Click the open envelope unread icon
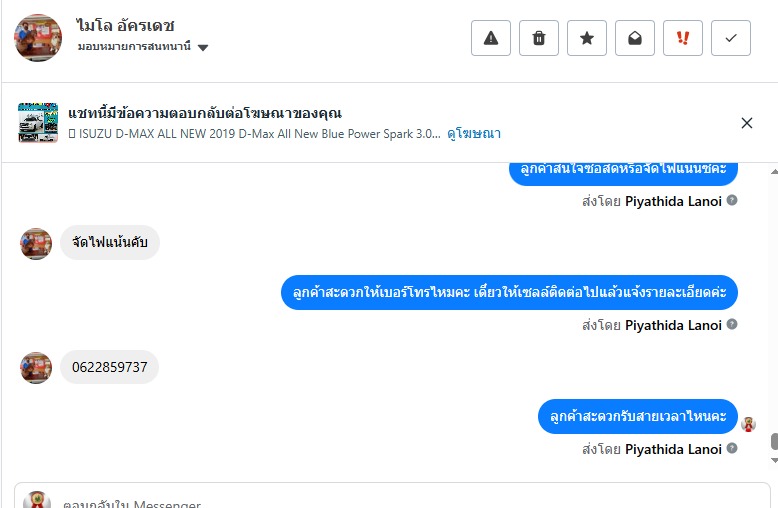Screen dimensions: 778x508 pyautogui.click(x=635, y=38)
